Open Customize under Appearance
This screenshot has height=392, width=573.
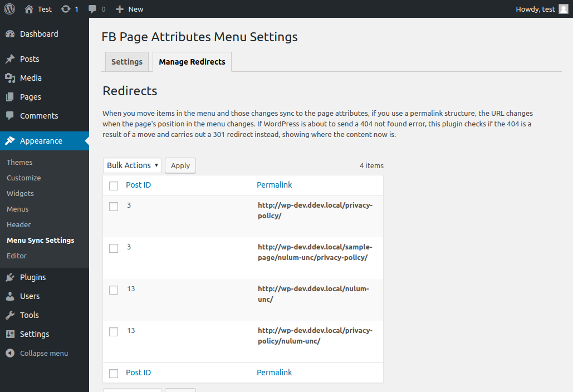pyautogui.click(x=24, y=178)
